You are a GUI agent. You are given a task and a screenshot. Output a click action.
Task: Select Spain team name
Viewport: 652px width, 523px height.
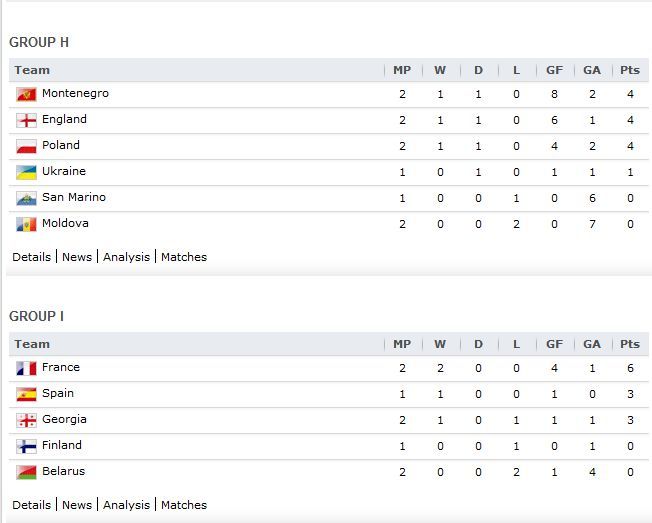(58, 393)
